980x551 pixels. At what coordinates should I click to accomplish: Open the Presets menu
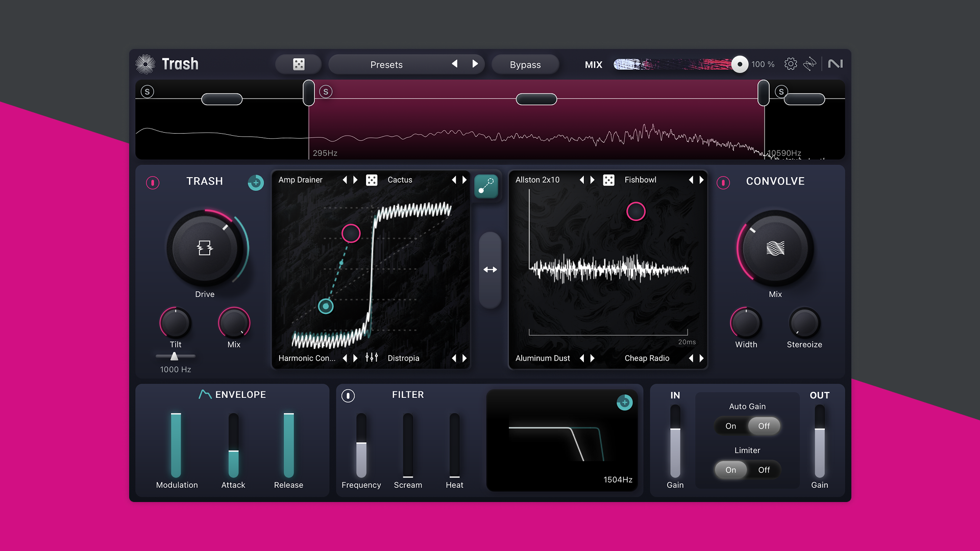[x=386, y=65]
